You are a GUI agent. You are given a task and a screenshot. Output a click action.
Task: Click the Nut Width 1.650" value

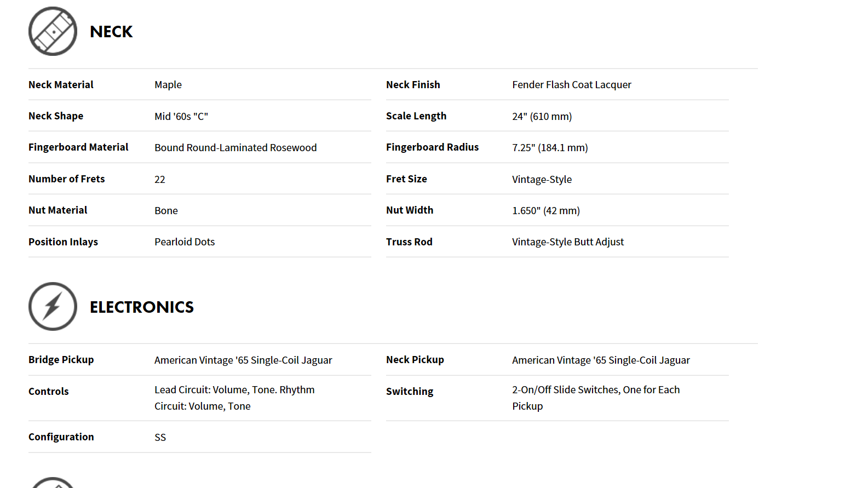coord(546,210)
